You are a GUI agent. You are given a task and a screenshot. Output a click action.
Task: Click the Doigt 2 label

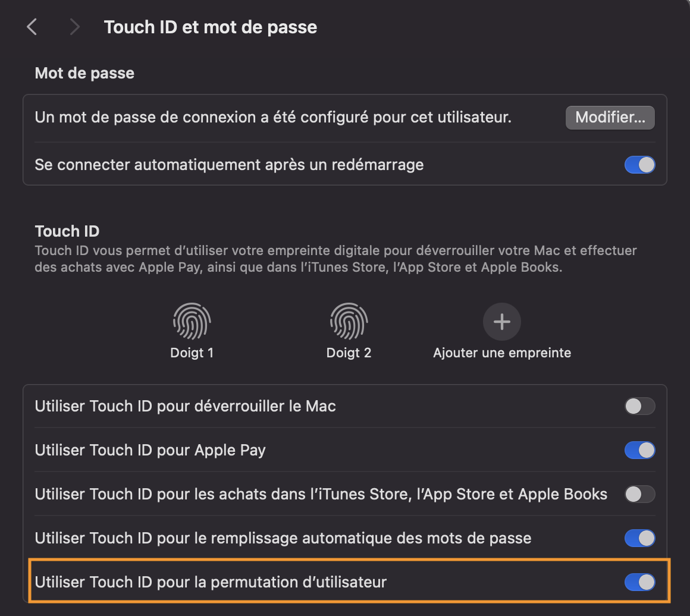click(x=349, y=353)
